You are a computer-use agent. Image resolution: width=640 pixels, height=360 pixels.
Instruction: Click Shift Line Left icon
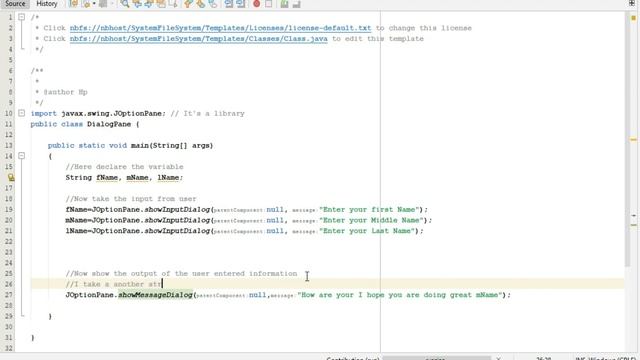pos(229,4)
